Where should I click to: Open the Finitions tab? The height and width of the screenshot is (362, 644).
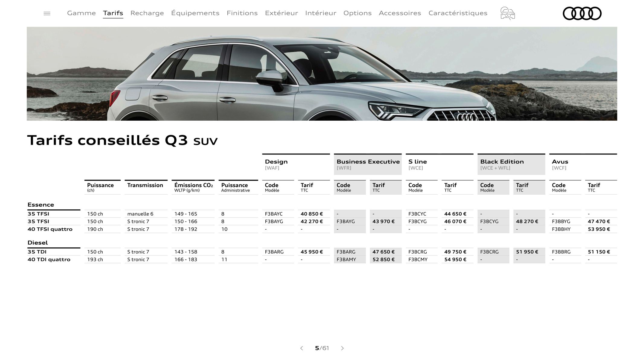click(242, 13)
